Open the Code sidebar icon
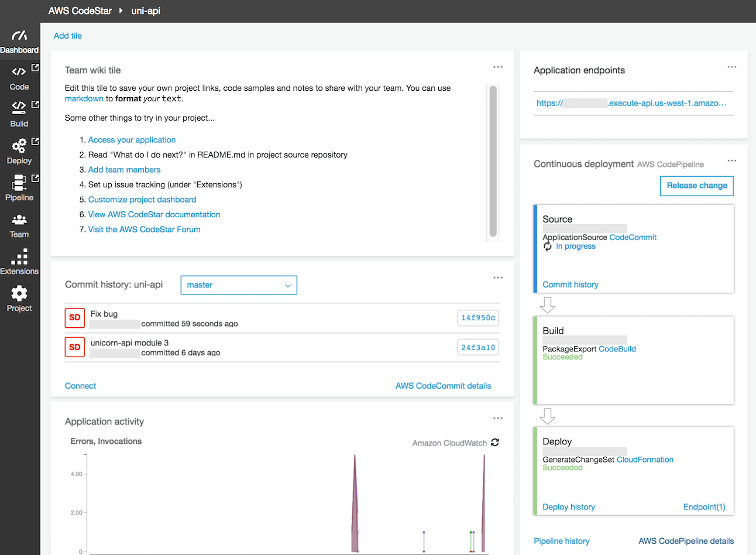 19,71
